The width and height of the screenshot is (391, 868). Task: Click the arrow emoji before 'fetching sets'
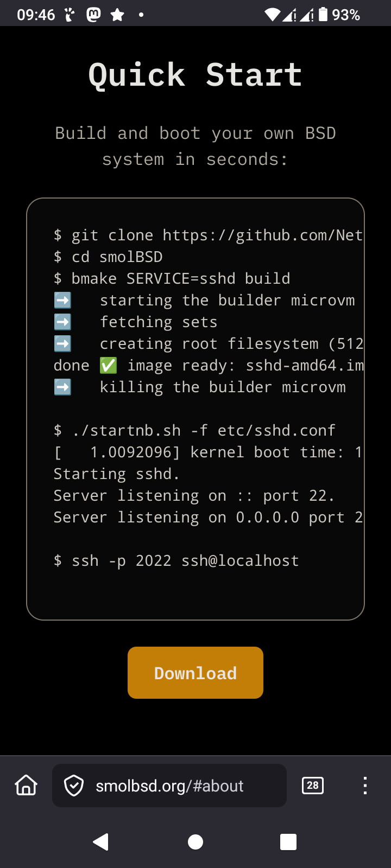click(x=62, y=322)
